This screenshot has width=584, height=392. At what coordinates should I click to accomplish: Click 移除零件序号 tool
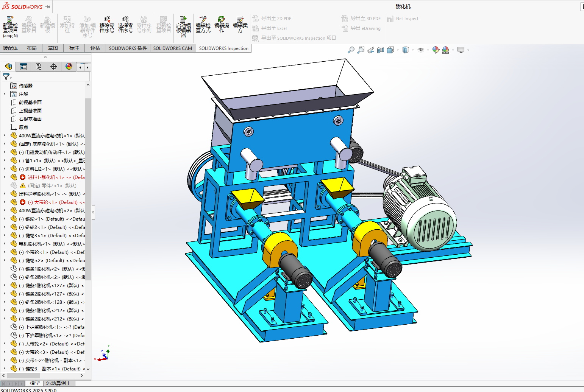[107, 25]
